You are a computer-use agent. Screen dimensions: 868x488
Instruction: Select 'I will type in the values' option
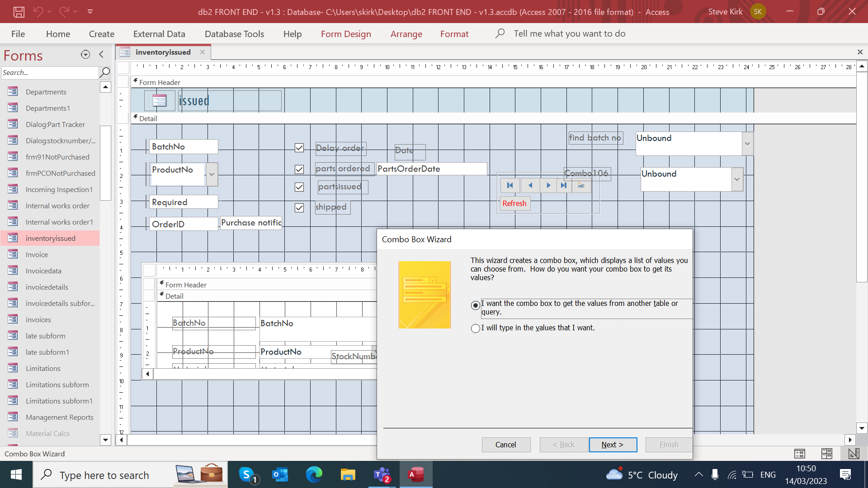475,328
